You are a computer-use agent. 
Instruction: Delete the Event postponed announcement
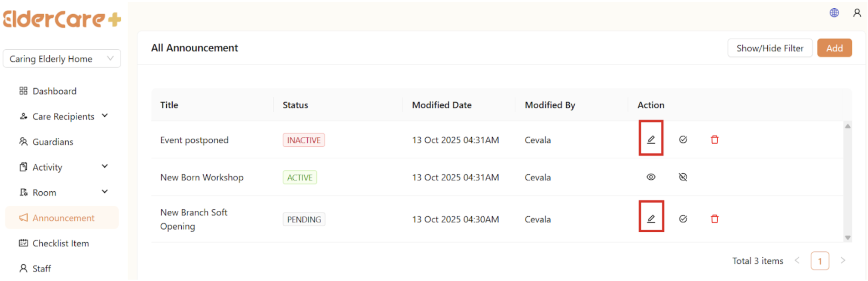715,140
